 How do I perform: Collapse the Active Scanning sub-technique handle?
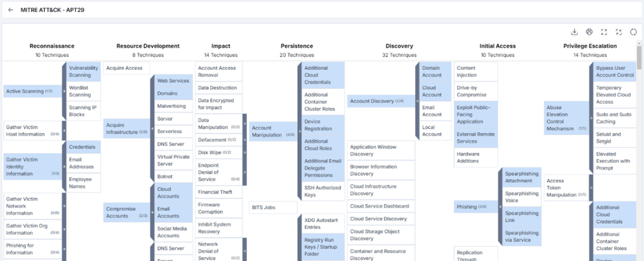(x=64, y=91)
